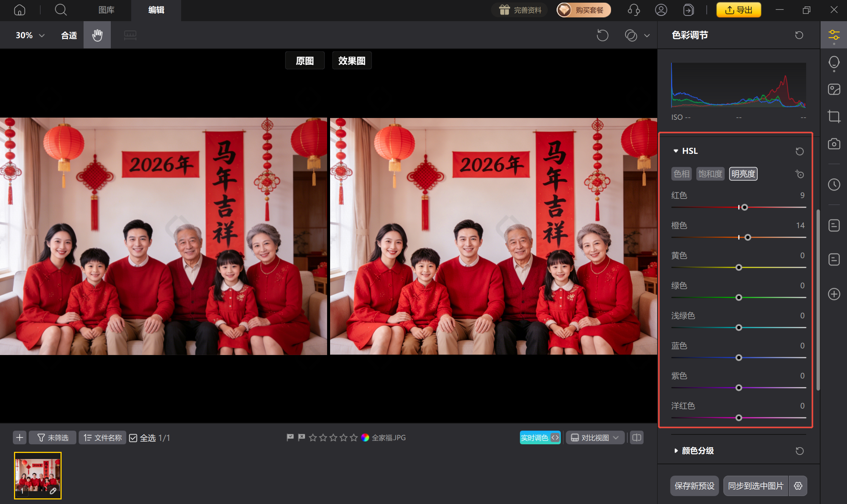Activate the hand pan tool
Viewport: 847px width, 504px height.
97,35
